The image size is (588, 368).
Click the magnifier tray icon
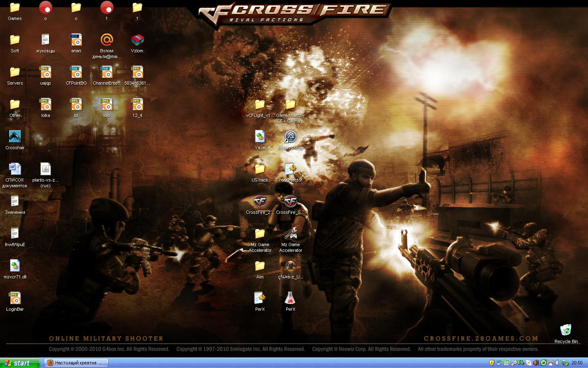click(514, 363)
